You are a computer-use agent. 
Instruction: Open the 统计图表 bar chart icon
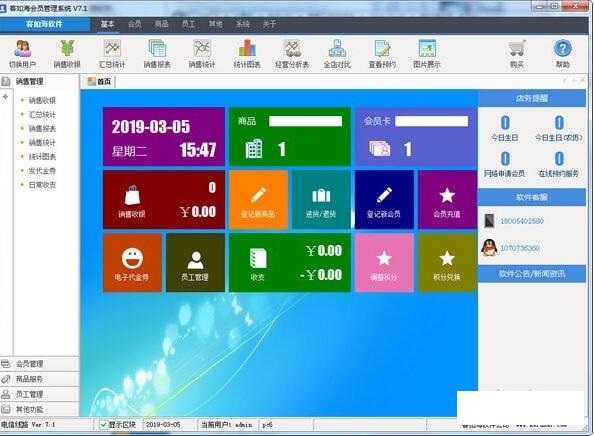tap(247, 54)
